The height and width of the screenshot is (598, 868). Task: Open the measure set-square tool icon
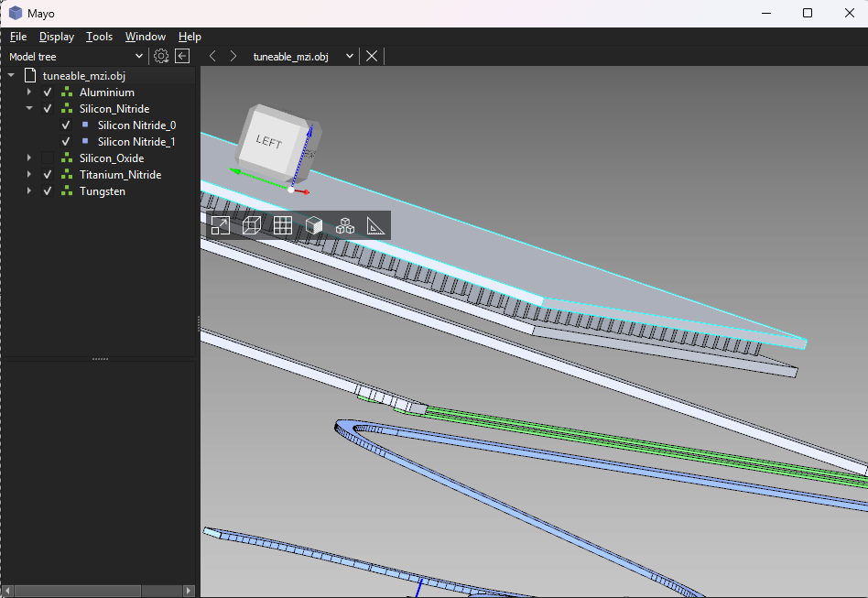tap(375, 225)
